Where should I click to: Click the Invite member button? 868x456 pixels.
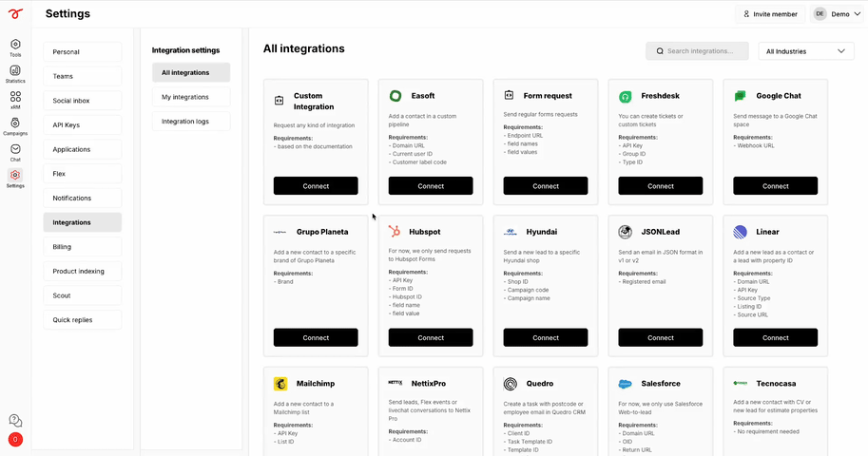tap(771, 14)
